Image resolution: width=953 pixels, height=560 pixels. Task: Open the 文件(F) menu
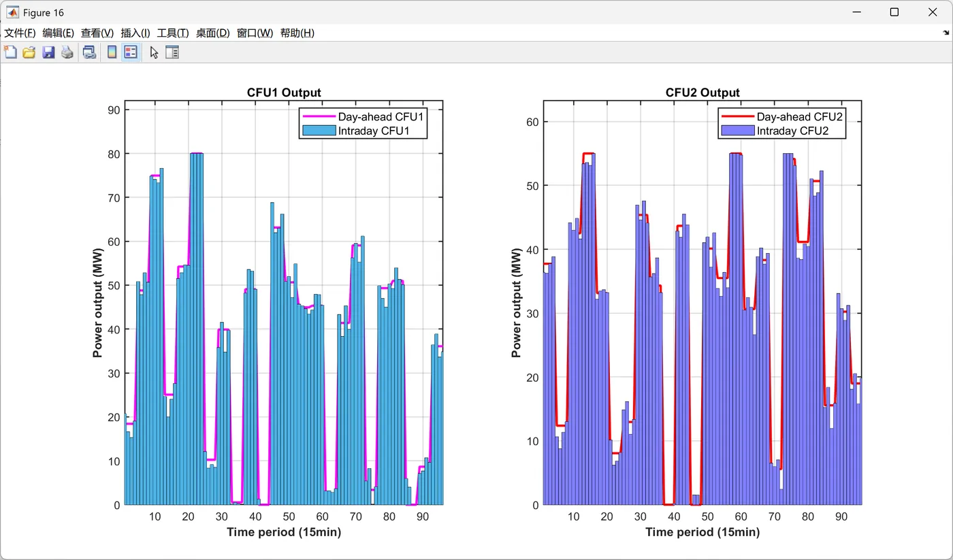click(x=20, y=33)
